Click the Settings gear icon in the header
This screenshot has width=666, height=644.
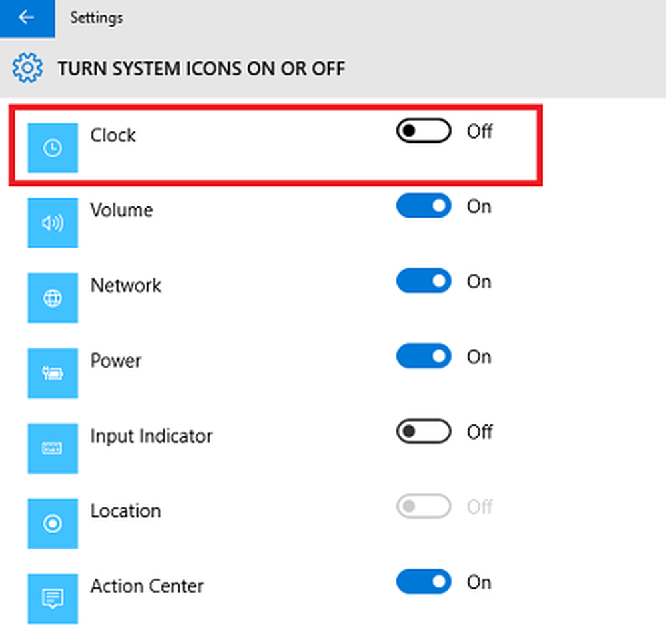tap(27, 68)
